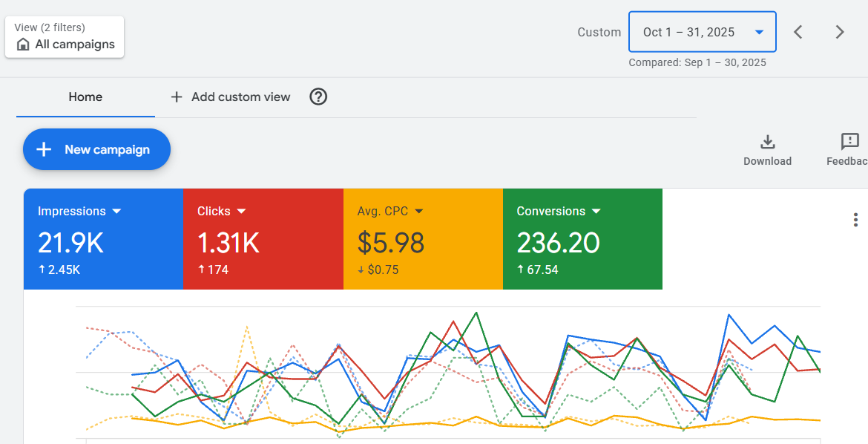Expand the Clicks metric dropdown arrow

point(241,212)
